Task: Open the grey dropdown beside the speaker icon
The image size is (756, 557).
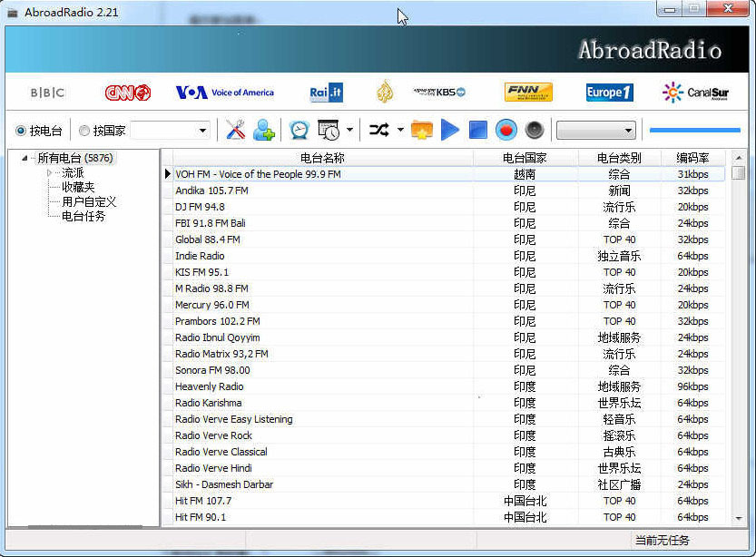Action: coord(595,131)
